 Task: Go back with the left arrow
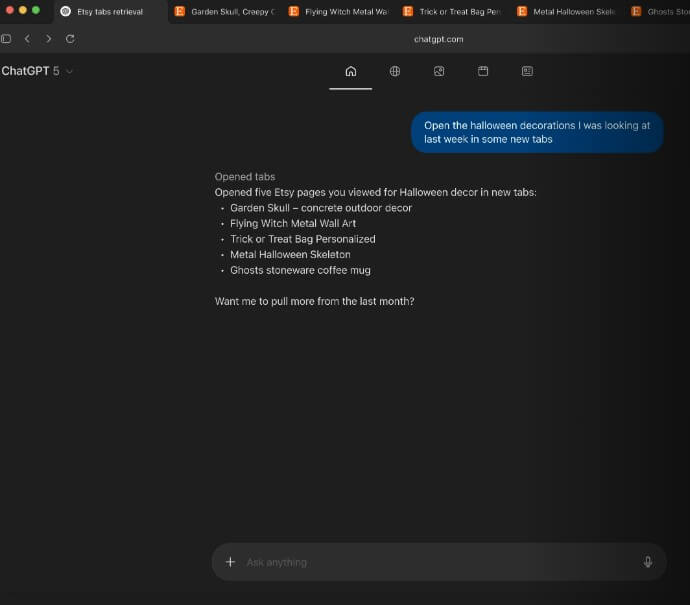[x=27, y=39]
